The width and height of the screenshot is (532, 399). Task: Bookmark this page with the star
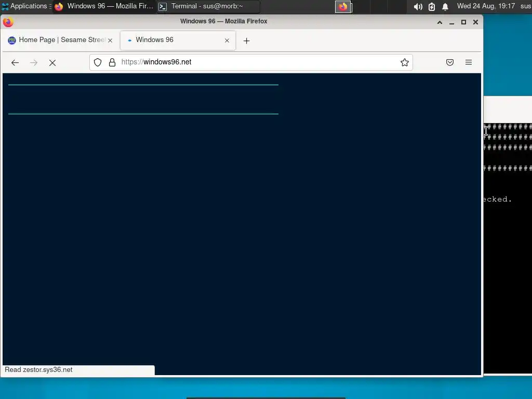pos(404,62)
